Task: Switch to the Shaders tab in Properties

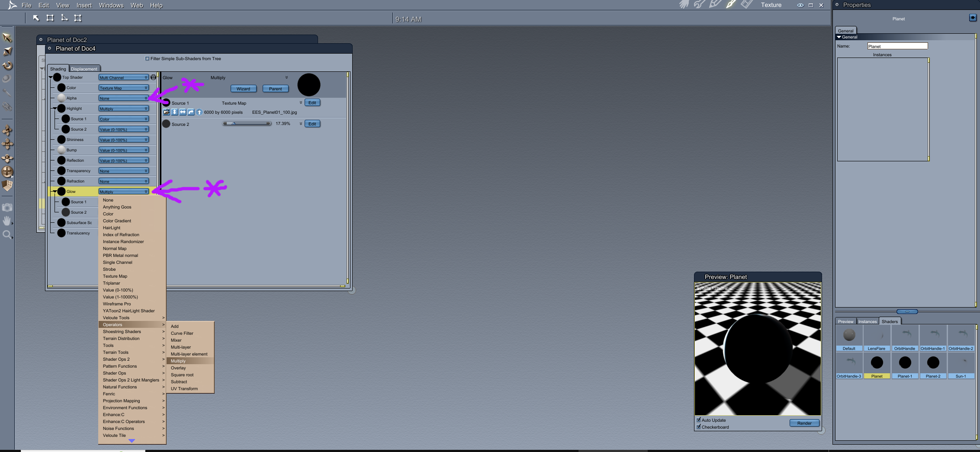Action: pos(890,321)
